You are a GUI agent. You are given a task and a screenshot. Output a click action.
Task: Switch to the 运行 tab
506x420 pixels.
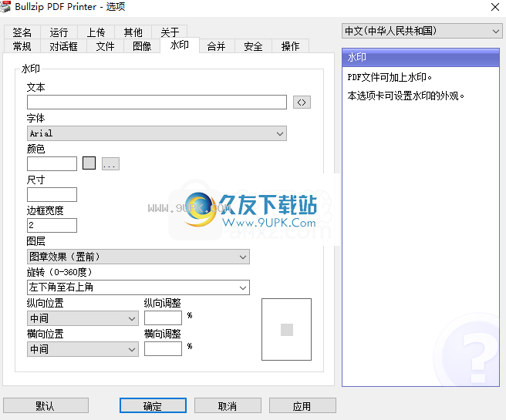[59, 32]
